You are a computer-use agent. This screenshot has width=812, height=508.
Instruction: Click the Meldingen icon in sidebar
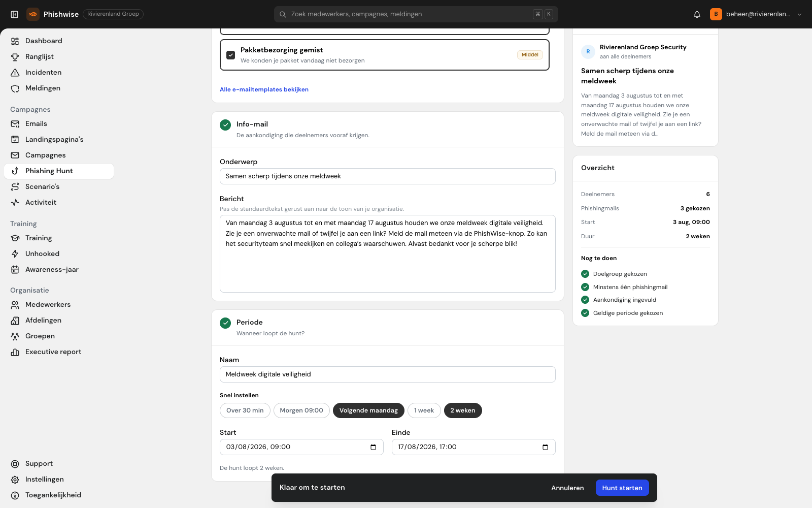point(15,88)
